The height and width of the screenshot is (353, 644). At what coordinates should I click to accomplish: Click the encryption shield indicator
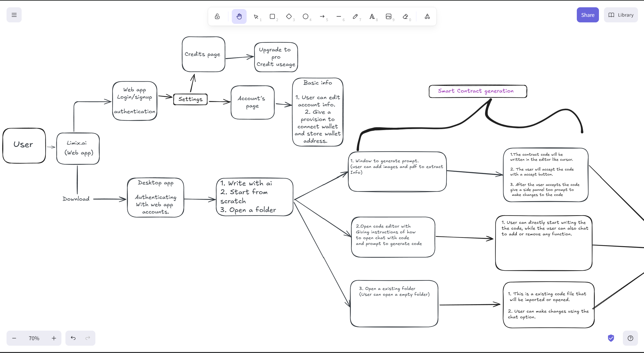coord(611,338)
